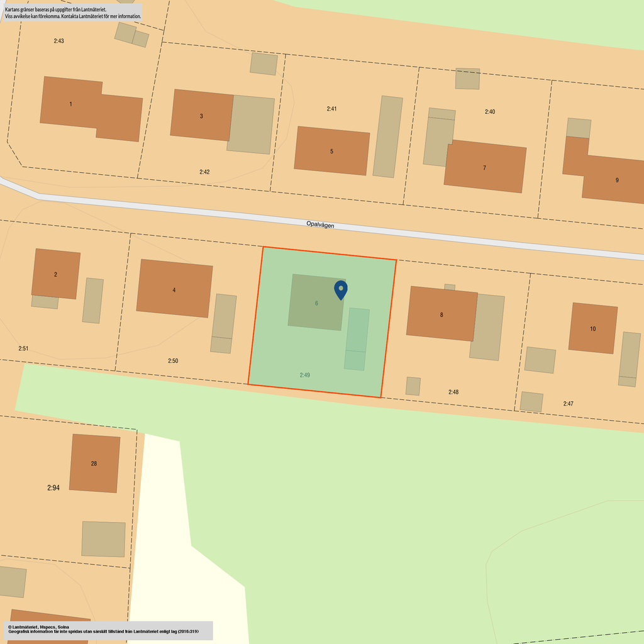Select building number 28
Screen dimensions: 644x644
tap(94, 464)
